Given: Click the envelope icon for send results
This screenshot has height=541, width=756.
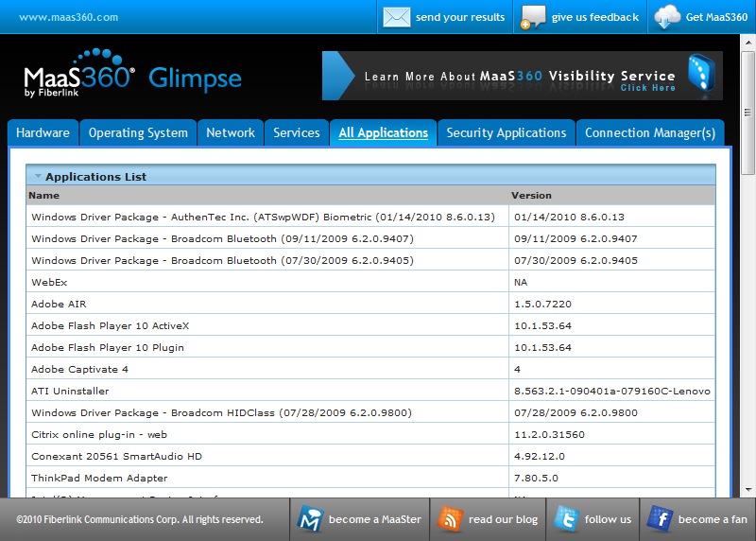Looking at the screenshot, I should [396, 17].
